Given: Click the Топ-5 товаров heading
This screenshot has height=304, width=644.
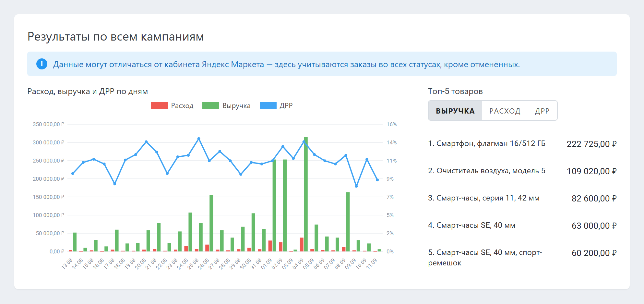Looking at the screenshot, I should pyautogui.click(x=455, y=91).
